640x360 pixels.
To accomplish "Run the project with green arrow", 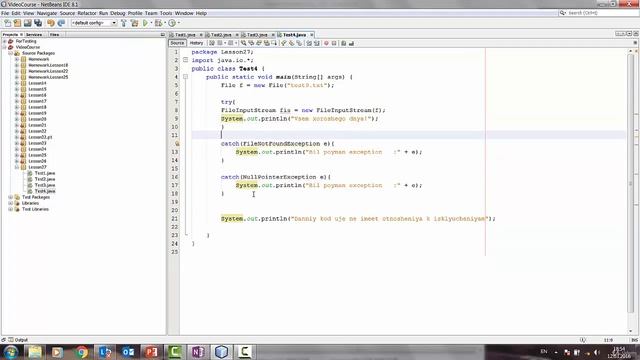I will click(145, 23).
